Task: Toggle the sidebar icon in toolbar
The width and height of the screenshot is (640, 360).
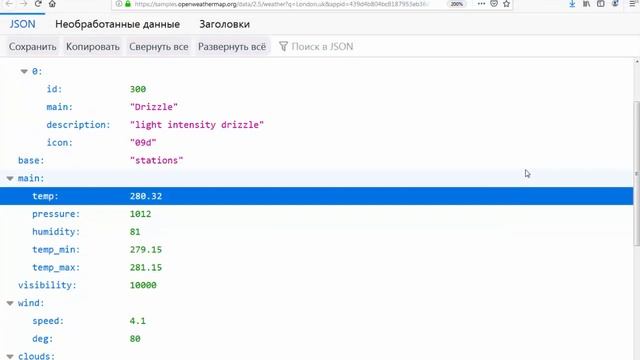Action: 600,4
